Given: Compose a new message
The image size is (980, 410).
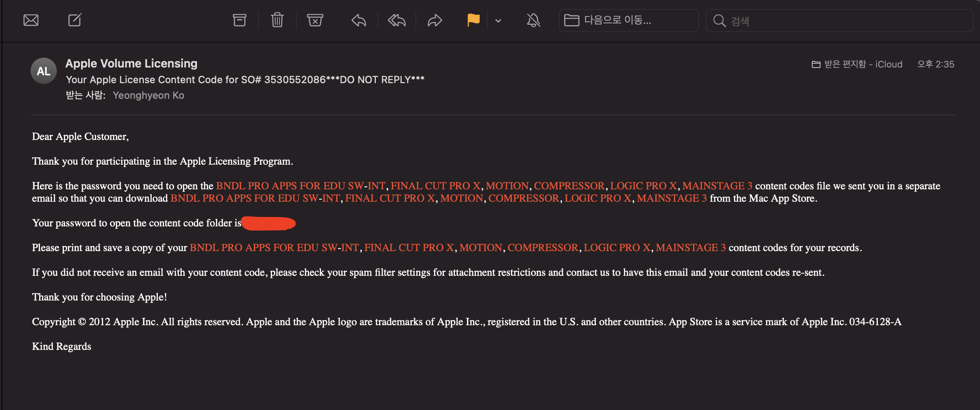Looking at the screenshot, I should coord(75,20).
